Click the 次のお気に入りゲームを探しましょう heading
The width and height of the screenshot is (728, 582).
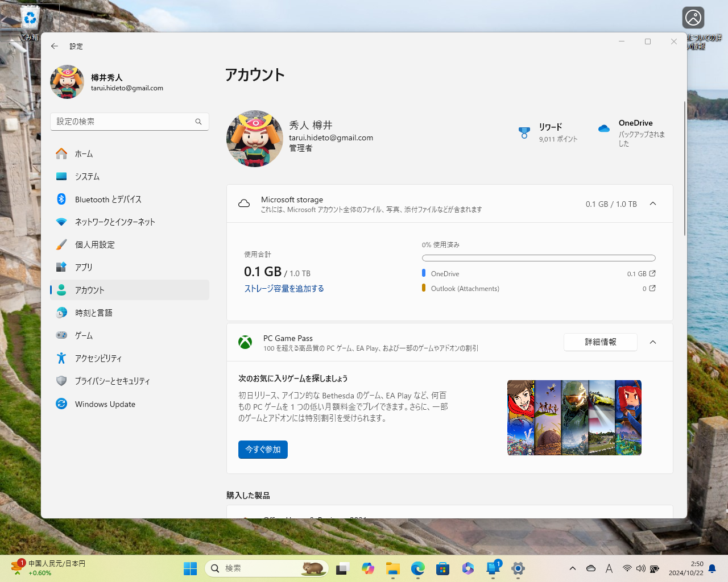tap(293, 379)
